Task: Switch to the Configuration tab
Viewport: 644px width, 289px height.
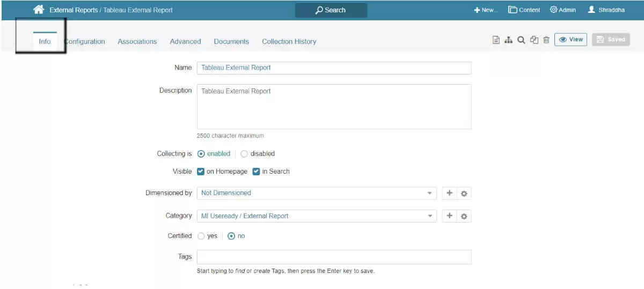Action: point(85,41)
